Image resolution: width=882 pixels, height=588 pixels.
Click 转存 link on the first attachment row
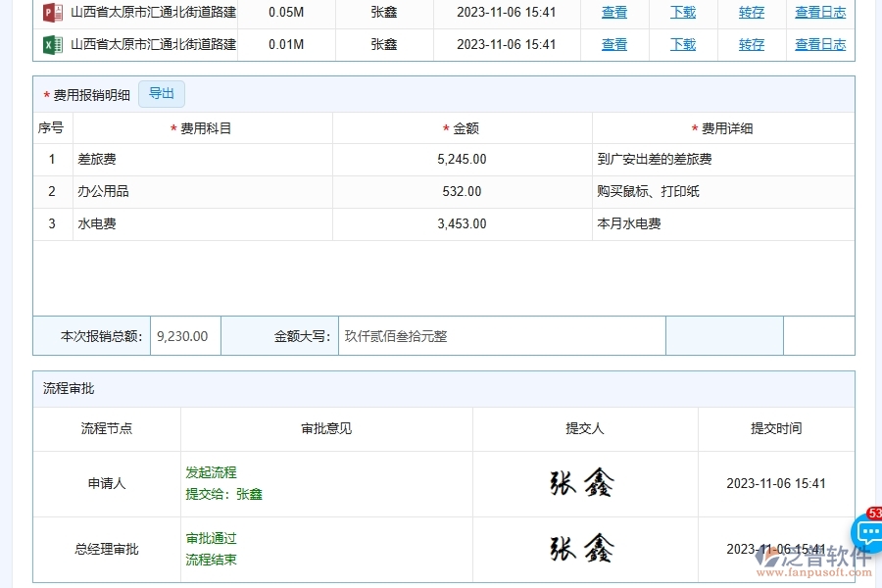coord(751,13)
